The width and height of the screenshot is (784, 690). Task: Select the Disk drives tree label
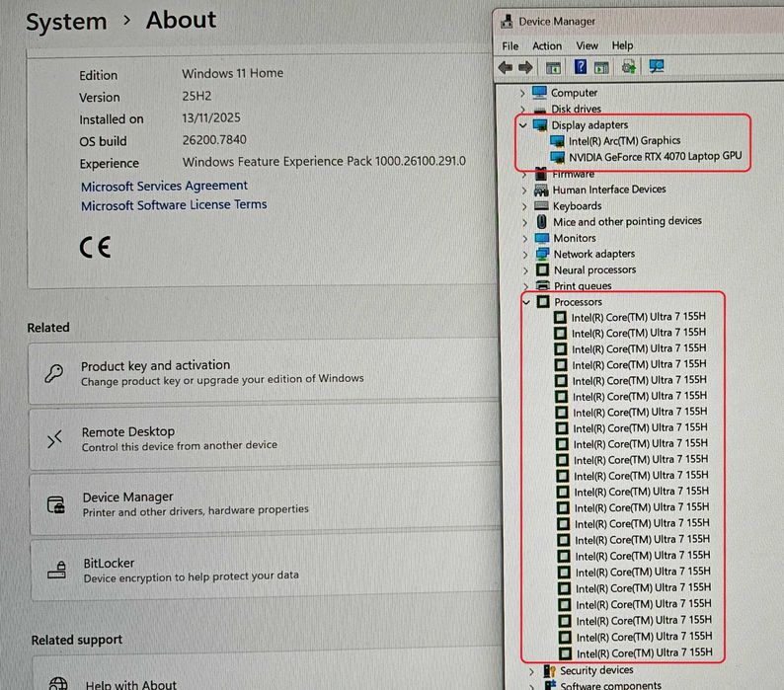[x=576, y=109]
